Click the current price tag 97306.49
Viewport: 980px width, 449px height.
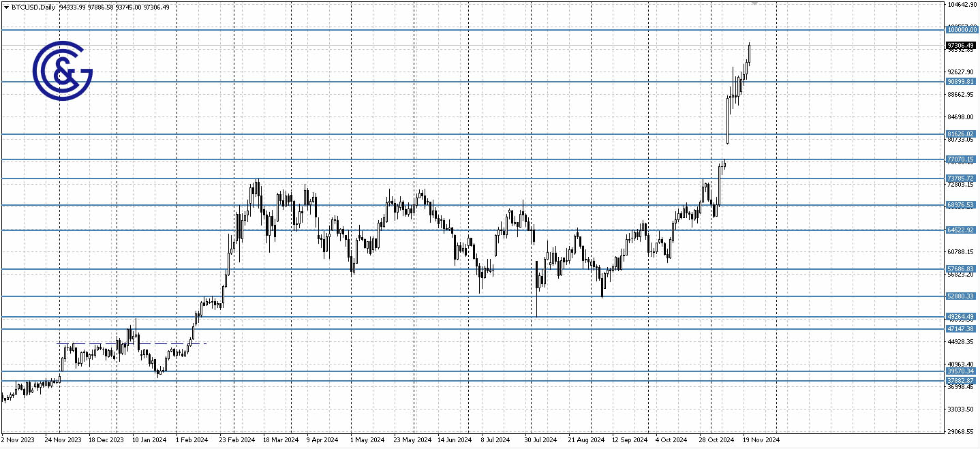point(961,46)
